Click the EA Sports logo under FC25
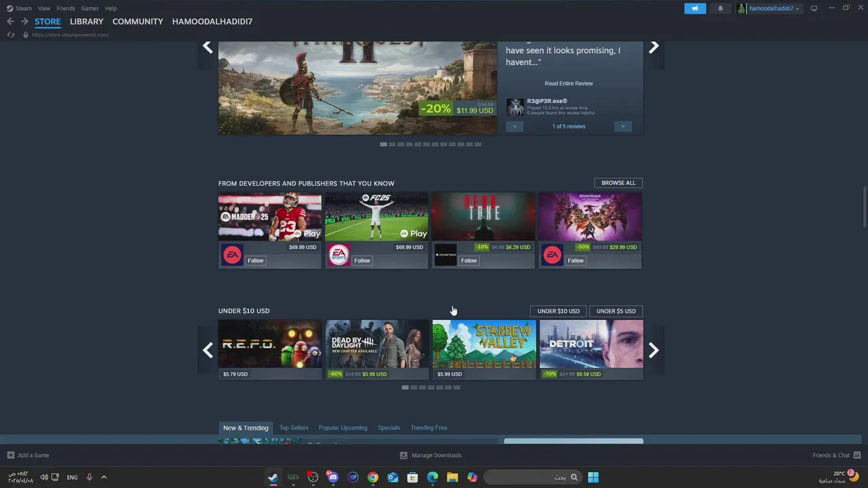The height and width of the screenshot is (488, 868). pyautogui.click(x=339, y=255)
